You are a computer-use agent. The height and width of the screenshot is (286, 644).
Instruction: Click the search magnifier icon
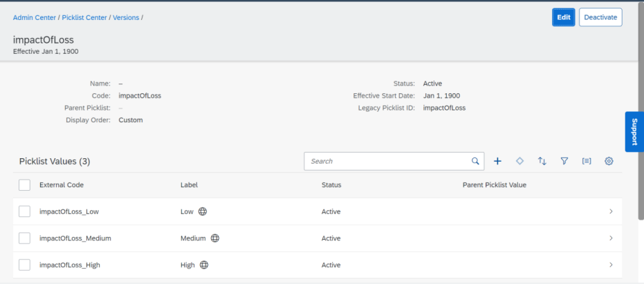click(475, 161)
